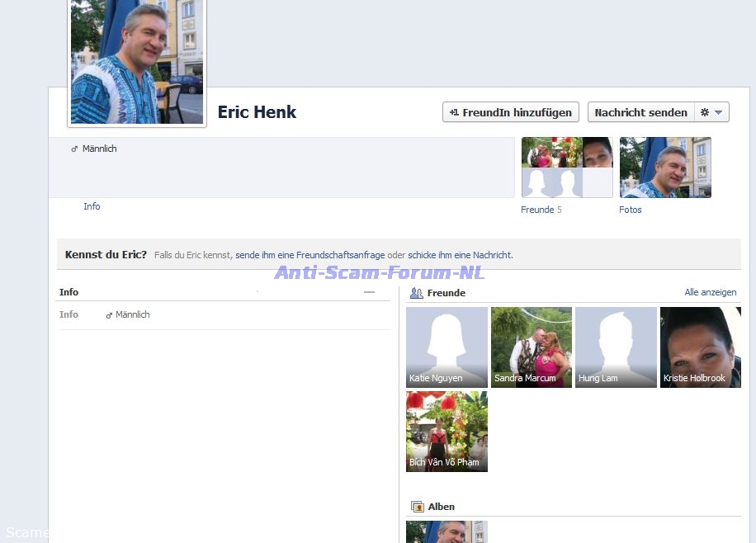Open the gear settings dropdown menu
756x543 pixels.
pos(711,112)
